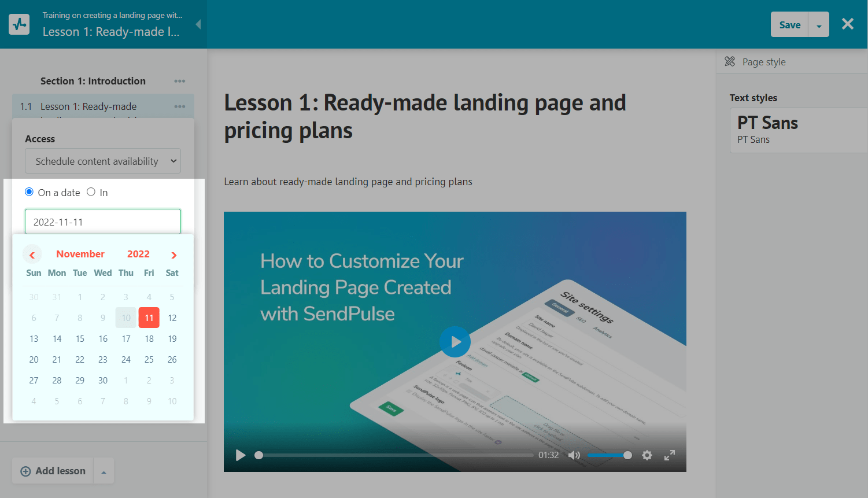Go to next month in calendar

pos(173,254)
